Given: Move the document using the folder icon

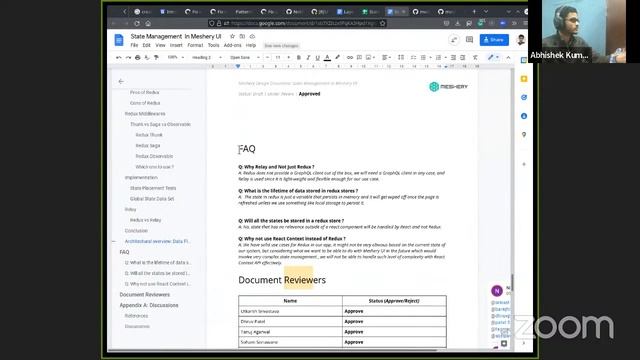Looking at the screenshot, I should tap(242, 36).
